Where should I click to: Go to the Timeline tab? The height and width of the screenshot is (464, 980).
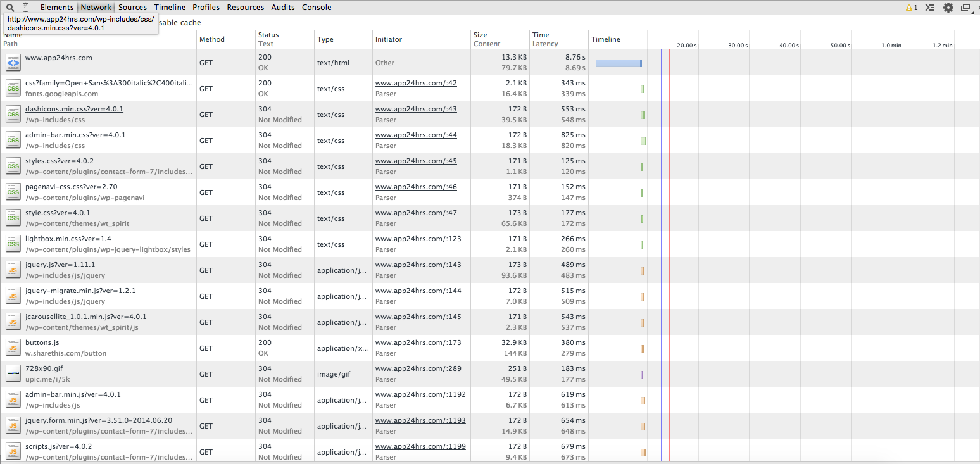(x=170, y=8)
